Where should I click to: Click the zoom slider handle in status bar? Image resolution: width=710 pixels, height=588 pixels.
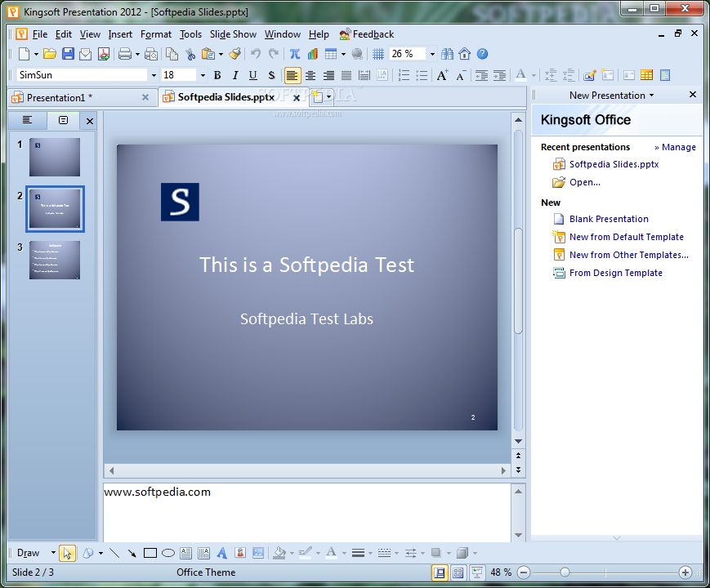click(x=565, y=572)
